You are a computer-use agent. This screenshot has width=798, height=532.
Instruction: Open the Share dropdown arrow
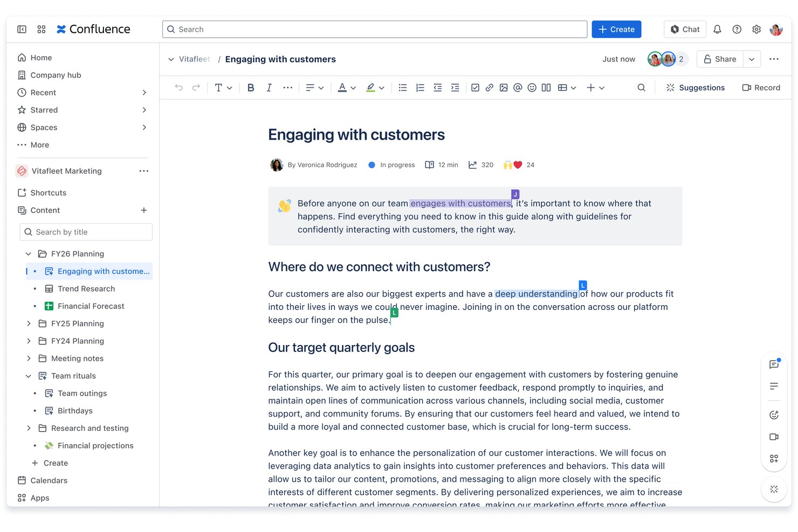[x=752, y=59]
